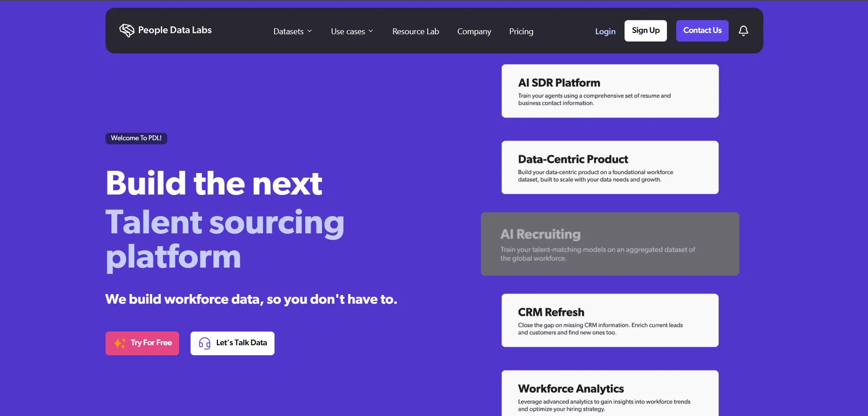This screenshot has width=868, height=416.
Task: Click the AI Recruiting description text
Action: 598,254
